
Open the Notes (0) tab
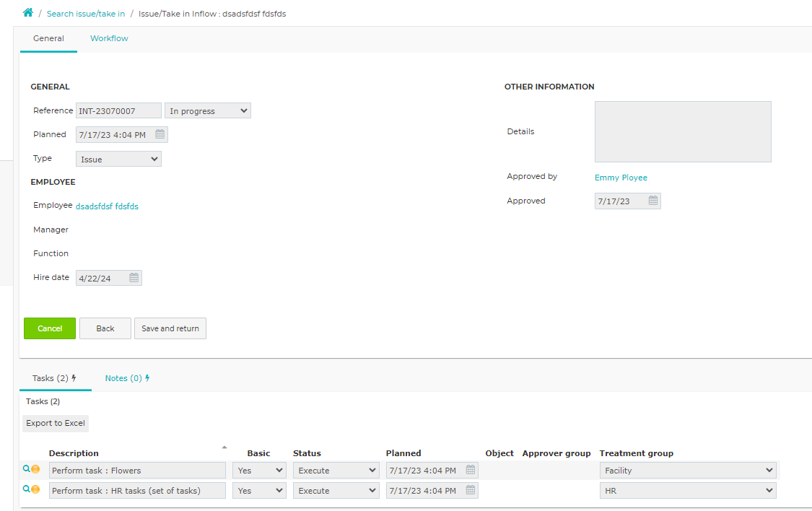pos(123,378)
